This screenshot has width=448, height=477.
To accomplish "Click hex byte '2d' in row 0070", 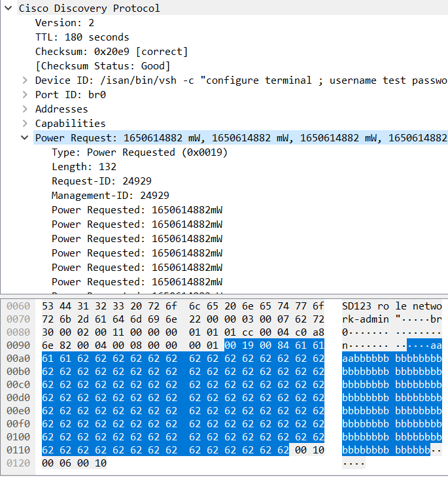I will [82, 319].
